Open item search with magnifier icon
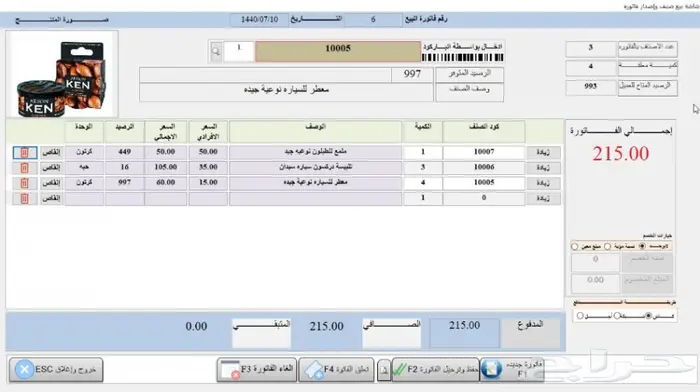The image size is (700, 392). [x=216, y=51]
